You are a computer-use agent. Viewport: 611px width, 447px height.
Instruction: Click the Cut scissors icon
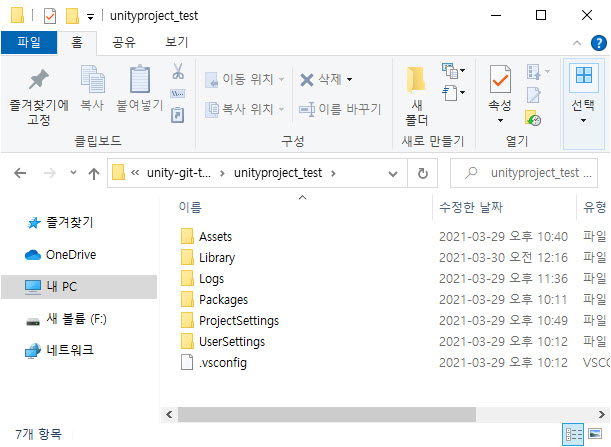coord(178,71)
